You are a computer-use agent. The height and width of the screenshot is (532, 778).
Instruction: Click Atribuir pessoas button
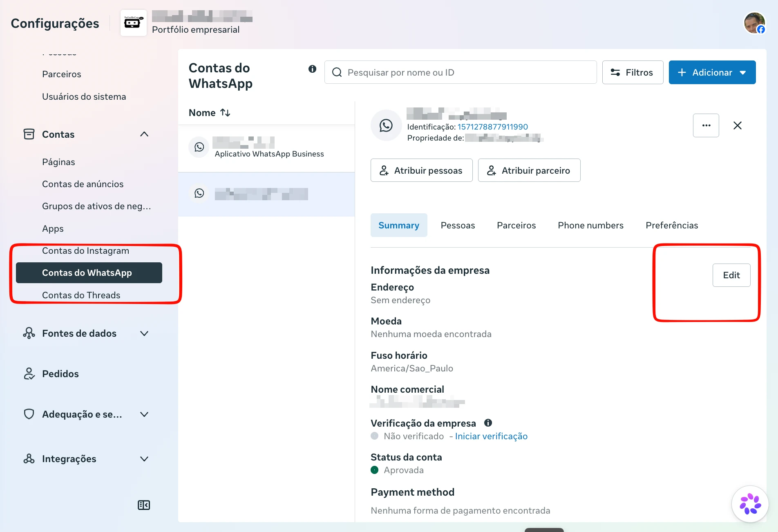coord(421,170)
